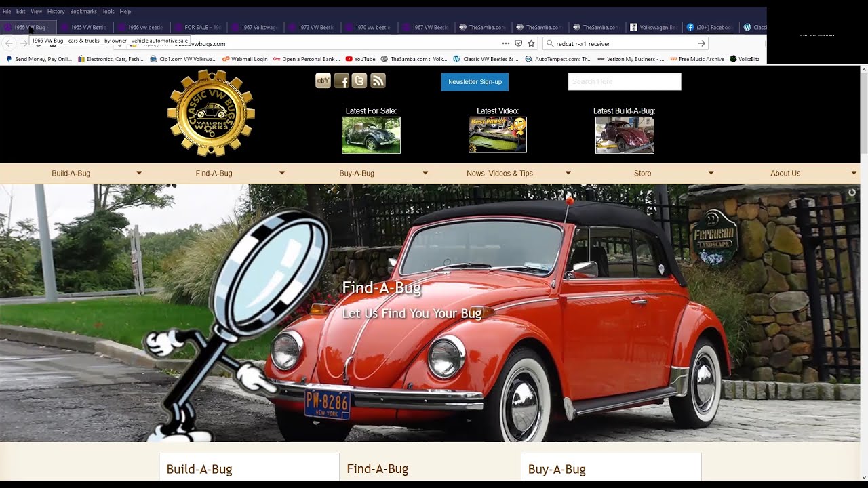Image resolution: width=868 pixels, height=488 pixels.
Task: Click the Pocket save icon in address bar
Action: pos(518,43)
